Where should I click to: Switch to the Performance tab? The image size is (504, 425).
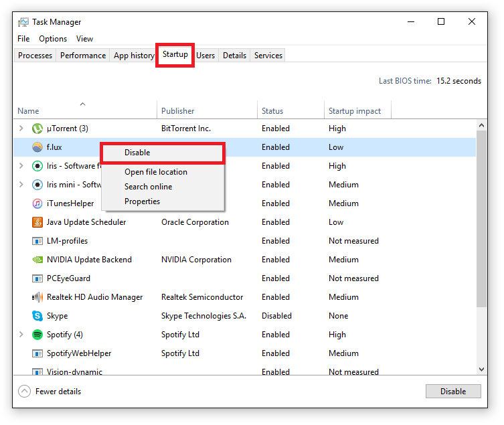(x=83, y=56)
